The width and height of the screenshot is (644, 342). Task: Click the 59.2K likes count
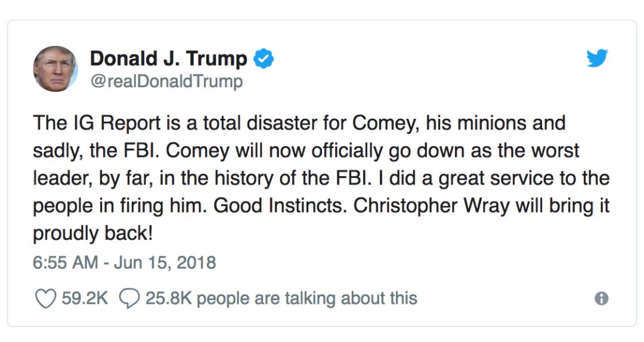pyautogui.click(x=85, y=298)
